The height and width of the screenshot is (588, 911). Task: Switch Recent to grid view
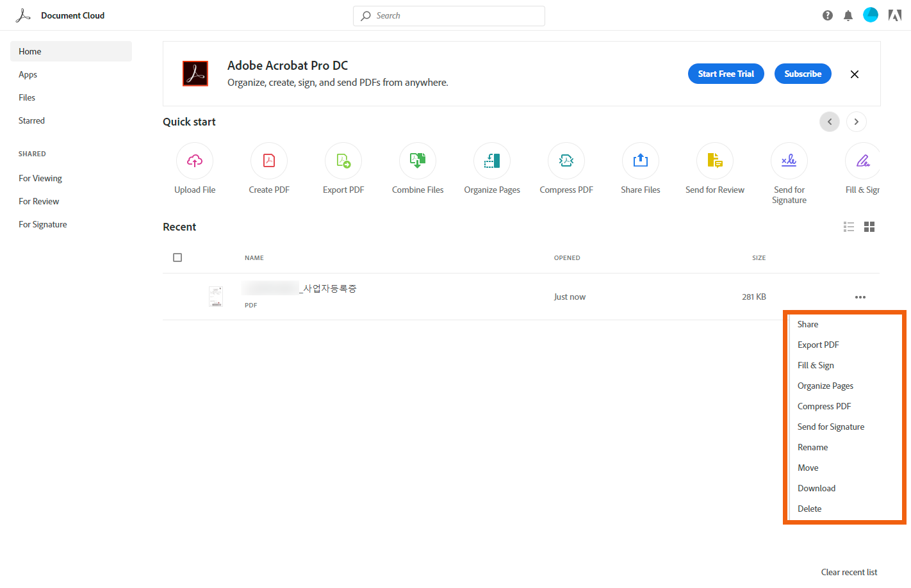pyautogui.click(x=869, y=227)
